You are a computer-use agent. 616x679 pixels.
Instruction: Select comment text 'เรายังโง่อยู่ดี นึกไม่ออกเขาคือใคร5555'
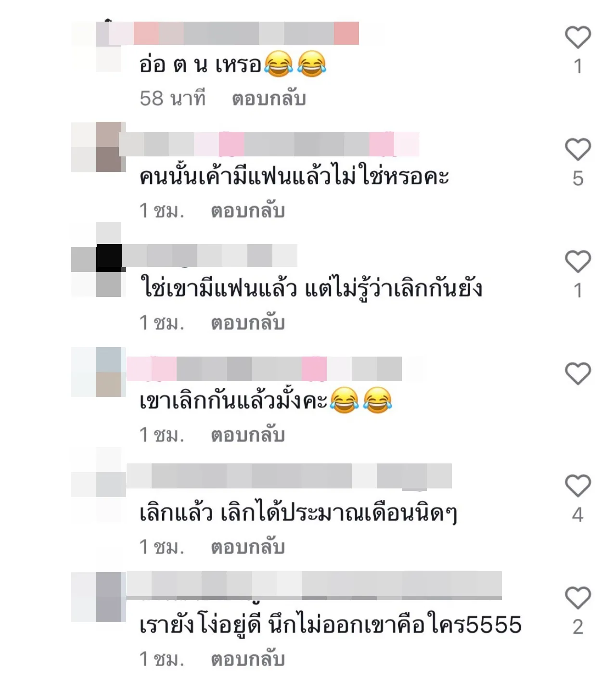(331, 625)
